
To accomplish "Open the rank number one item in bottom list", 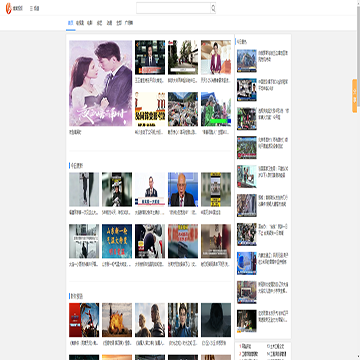I will 247,347.
